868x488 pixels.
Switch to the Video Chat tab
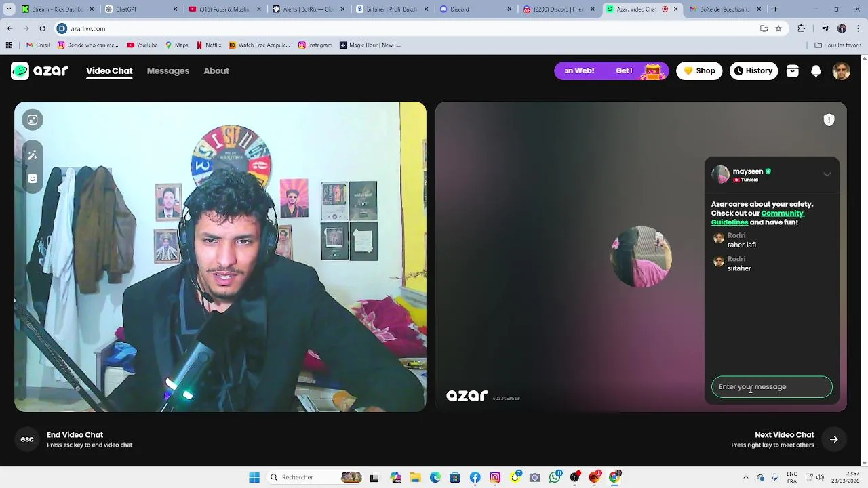[x=109, y=71]
